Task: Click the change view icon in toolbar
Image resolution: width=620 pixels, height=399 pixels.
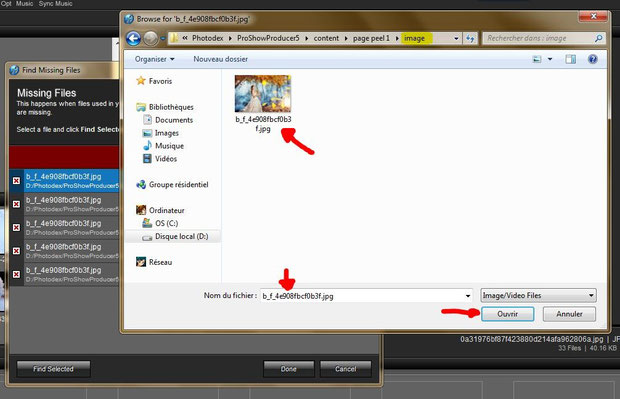Action: 537,59
